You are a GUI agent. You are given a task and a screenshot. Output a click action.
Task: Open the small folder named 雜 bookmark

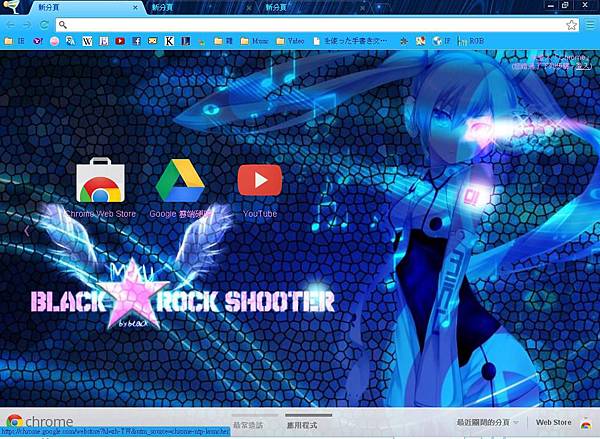(x=223, y=41)
